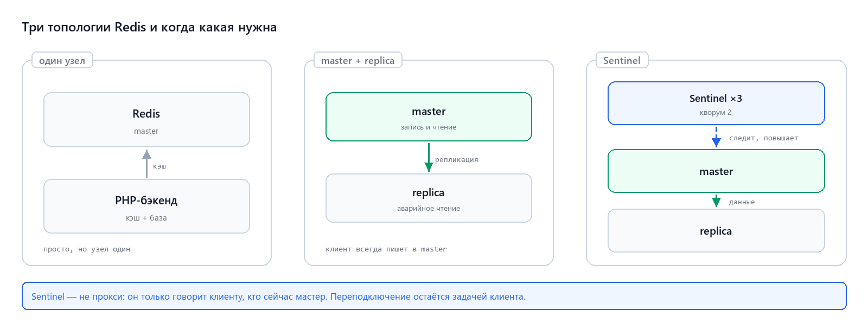
Task: Click the 'кэш' arrow label
Action: (159, 166)
